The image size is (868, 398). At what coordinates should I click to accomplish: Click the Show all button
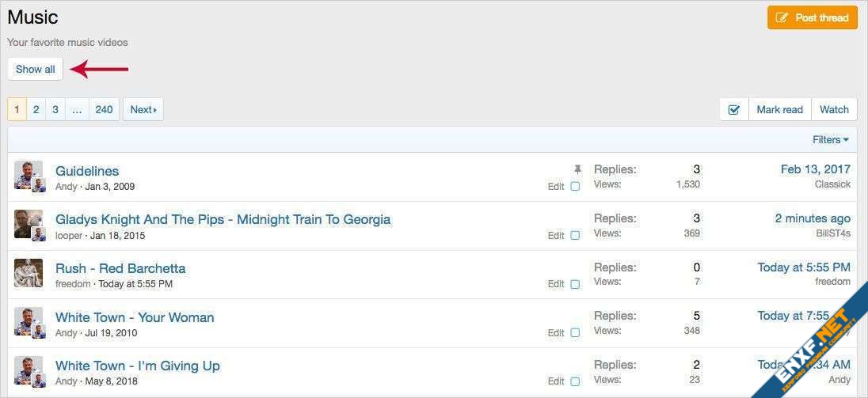(36, 69)
